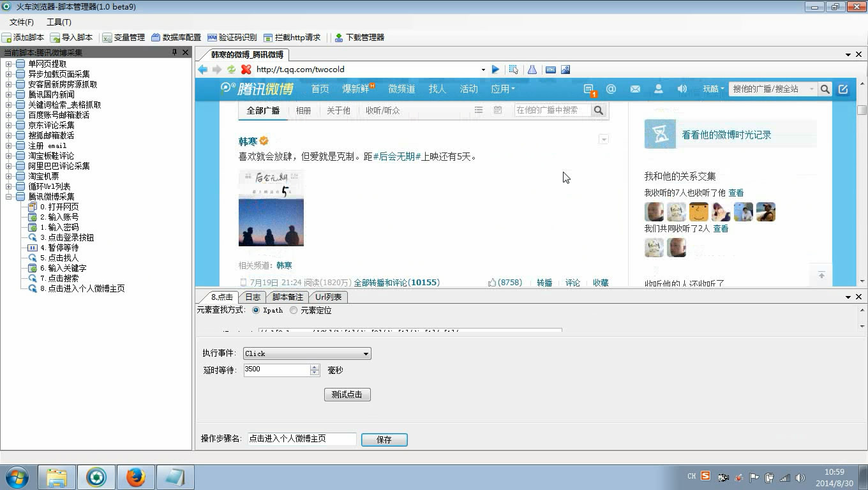Switch to the 脚本备注 tab

[x=287, y=297]
